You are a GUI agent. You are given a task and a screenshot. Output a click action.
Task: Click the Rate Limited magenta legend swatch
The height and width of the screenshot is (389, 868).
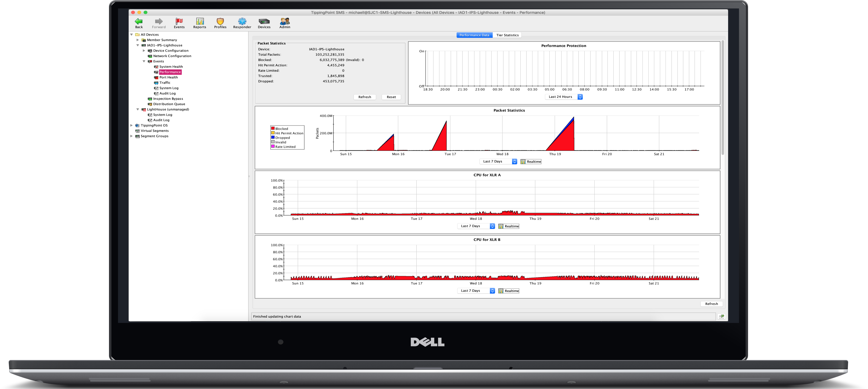pos(273,146)
